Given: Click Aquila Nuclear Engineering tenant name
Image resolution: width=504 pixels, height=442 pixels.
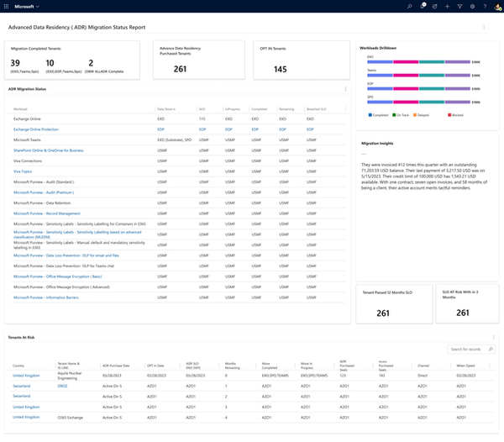Looking at the screenshot, I should [x=70, y=376].
